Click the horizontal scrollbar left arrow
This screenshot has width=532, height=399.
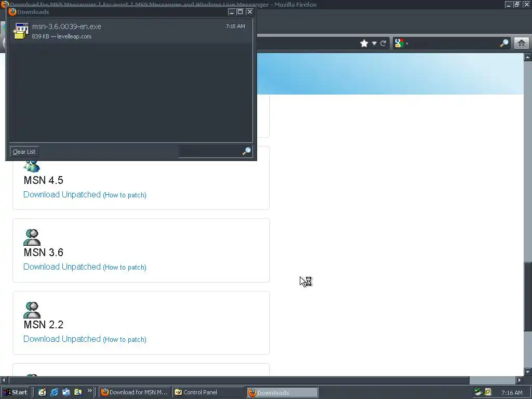[x=4, y=380]
